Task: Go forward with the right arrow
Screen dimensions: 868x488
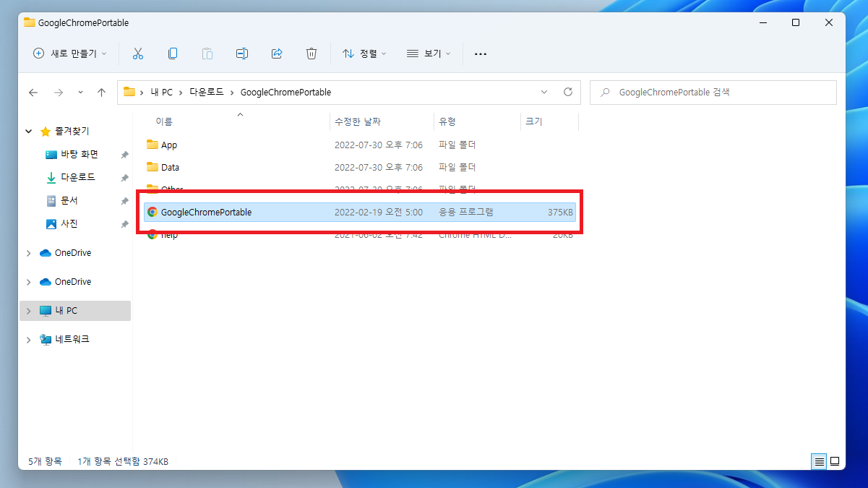Action: [59, 93]
